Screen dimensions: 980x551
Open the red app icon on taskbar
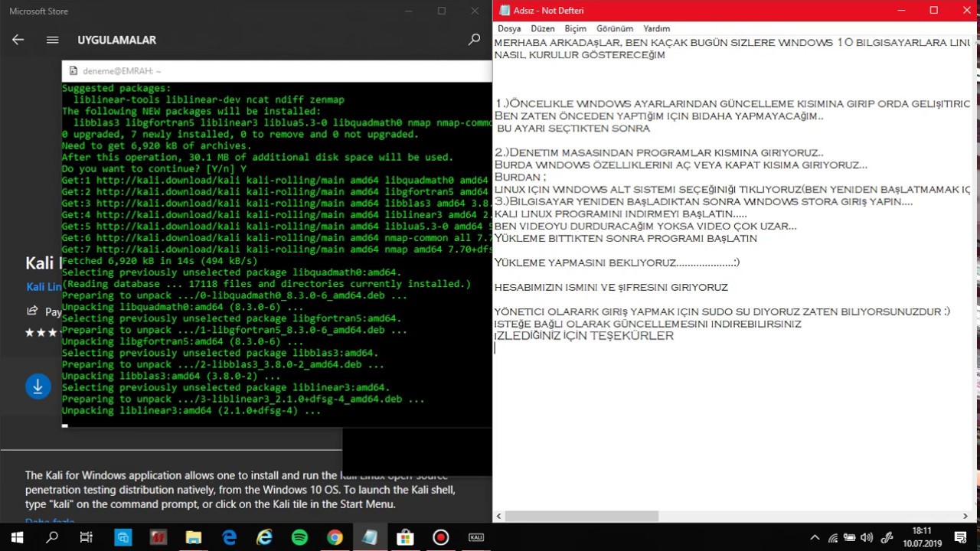point(158,537)
